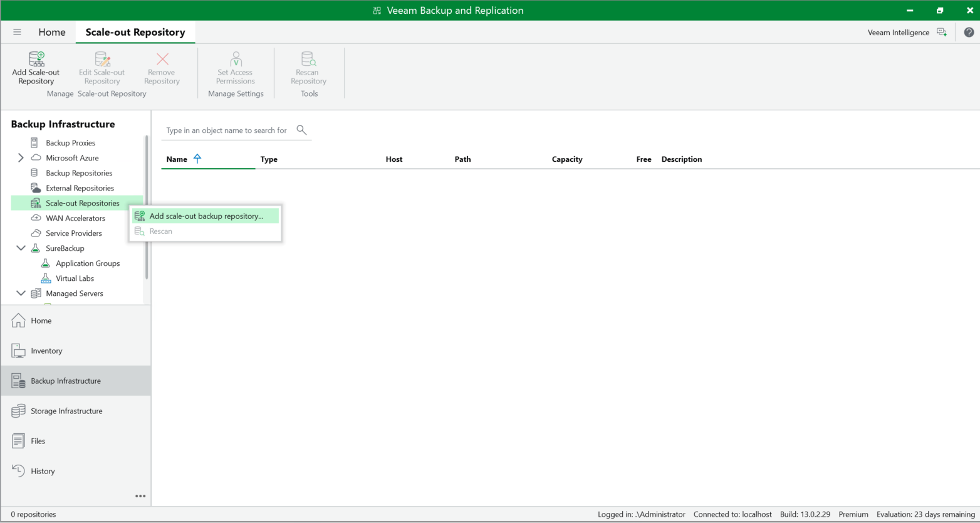Image resolution: width=980 pixels, height=523 pixels.
Task: Expand the Microsoft Azure tree node
Action: point(21,158)
